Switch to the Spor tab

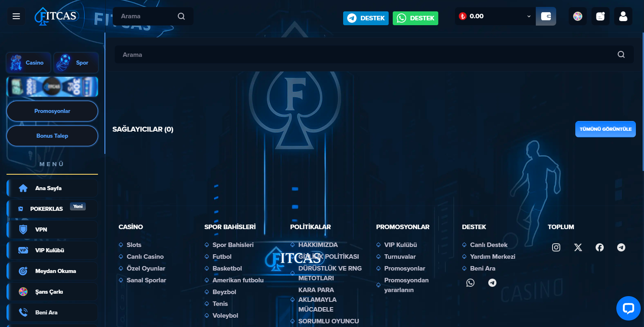(76, 63)
